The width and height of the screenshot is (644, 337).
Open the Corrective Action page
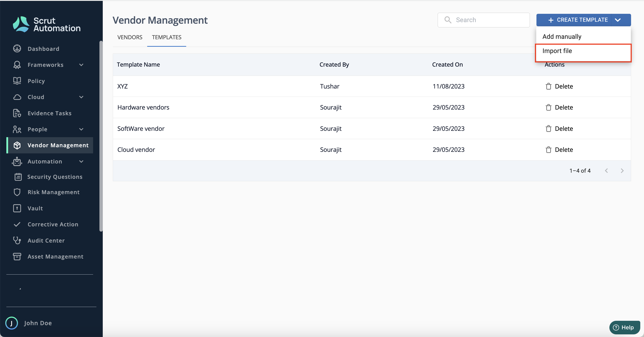coord(53,224)
